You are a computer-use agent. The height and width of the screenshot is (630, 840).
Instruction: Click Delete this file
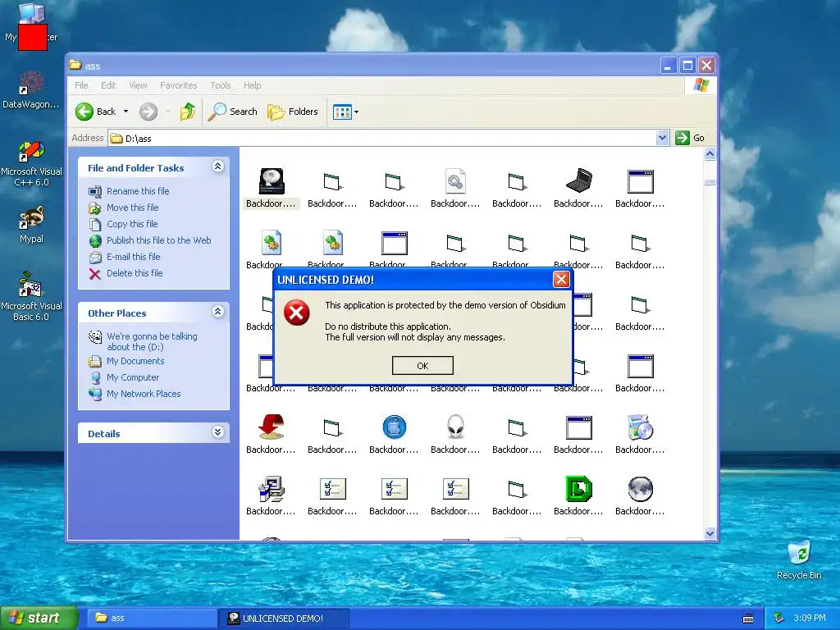click(135, 273)
